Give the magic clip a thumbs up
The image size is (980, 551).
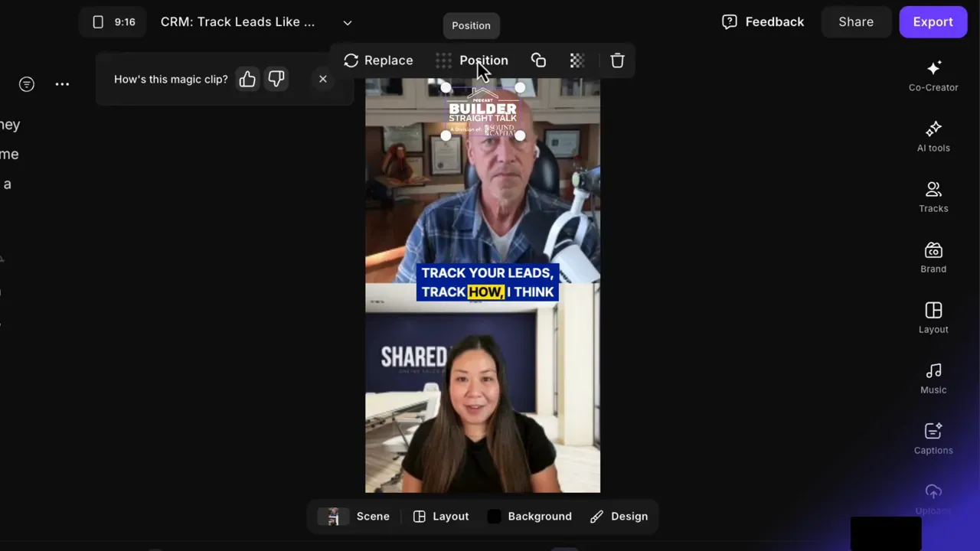tap(247, 79)
